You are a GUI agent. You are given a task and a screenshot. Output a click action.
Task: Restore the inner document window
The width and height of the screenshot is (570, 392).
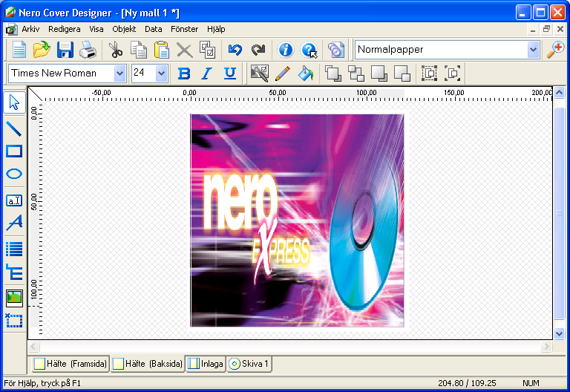point(546,29)
